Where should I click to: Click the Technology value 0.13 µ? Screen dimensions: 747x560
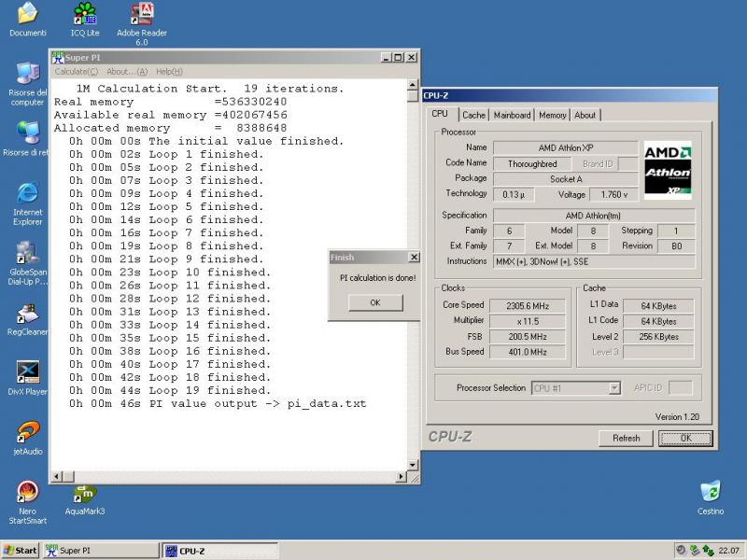point(514,194)
